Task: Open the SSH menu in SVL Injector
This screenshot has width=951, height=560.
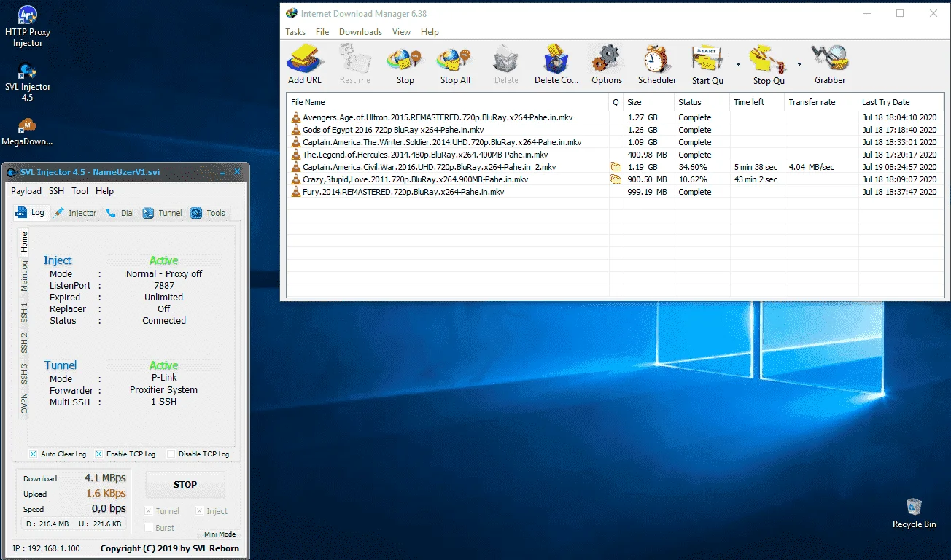Action: pyautogui.click(x=56, y=191)
